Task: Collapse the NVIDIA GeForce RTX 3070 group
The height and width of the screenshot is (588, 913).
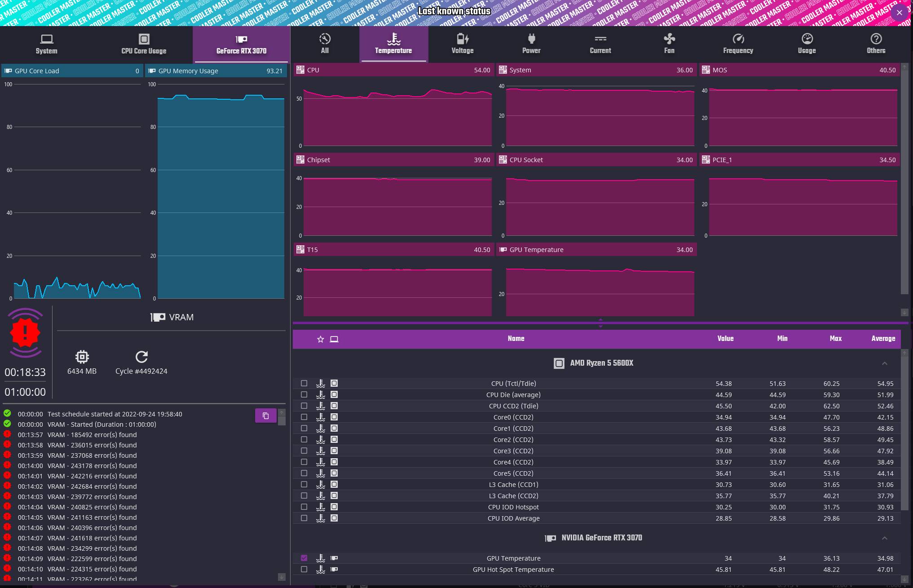Action: click(x=884, y=538)
